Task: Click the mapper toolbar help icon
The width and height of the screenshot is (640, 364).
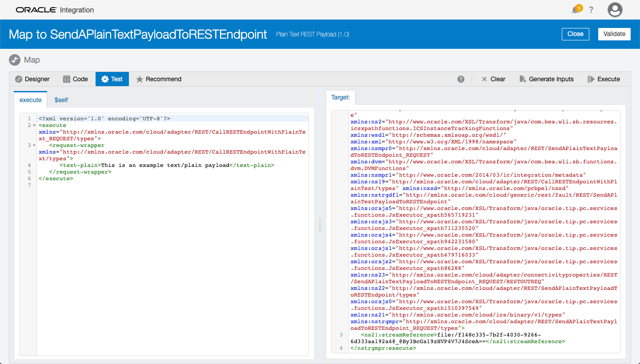Action: [x=461, y=79]
